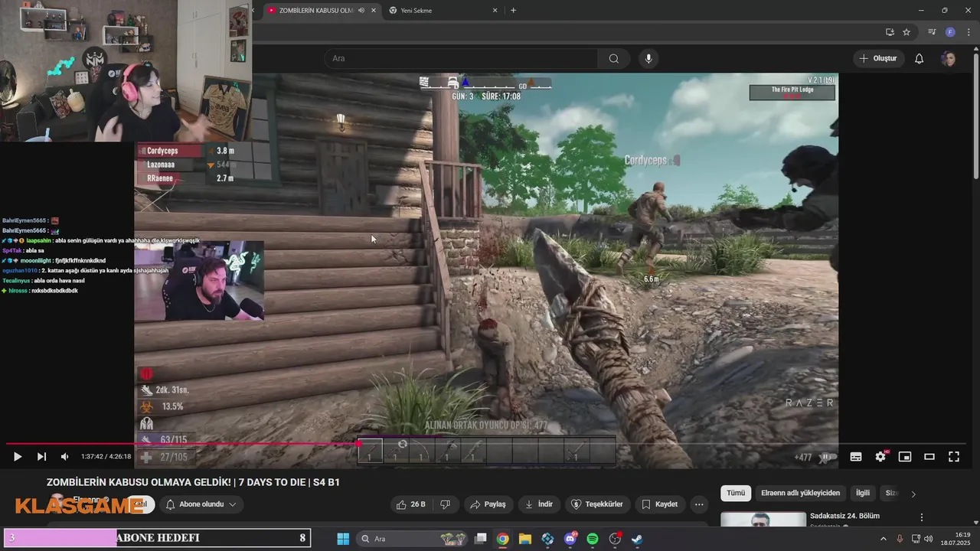Viewport: 980px width, 551px height.
Task: Open Windows Start menu
Action: (343, 539)
